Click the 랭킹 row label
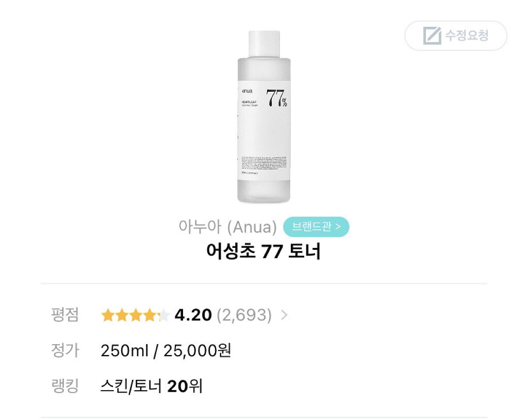 pos(65,386)
